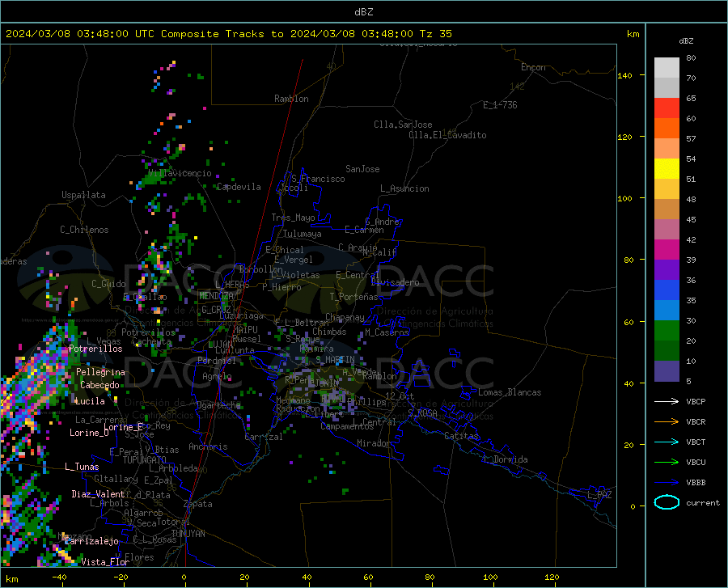The image size is (728, 588).
Task: Click the L_Tunas pink label
Action: [x=82, y=467]
